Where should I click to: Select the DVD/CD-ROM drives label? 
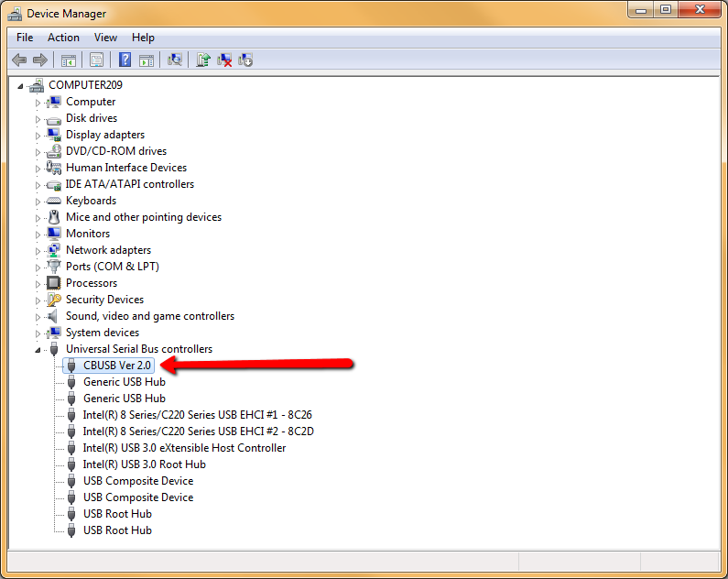click(x=116, y=151)
